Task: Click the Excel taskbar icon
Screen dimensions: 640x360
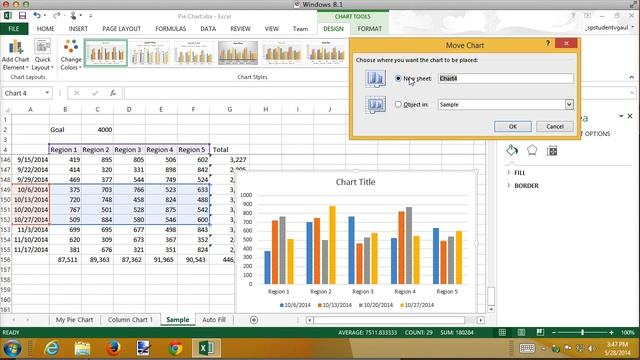Action: pos(207,348)
